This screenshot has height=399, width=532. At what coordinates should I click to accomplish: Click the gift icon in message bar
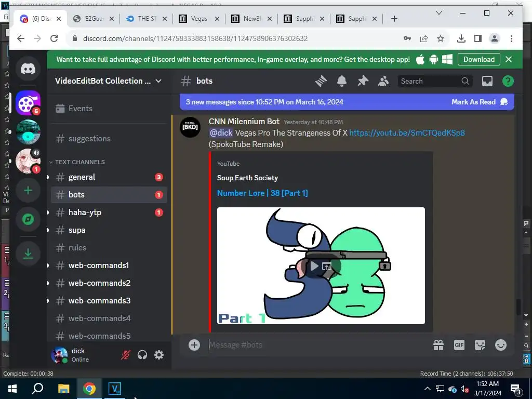coord(438,345)
